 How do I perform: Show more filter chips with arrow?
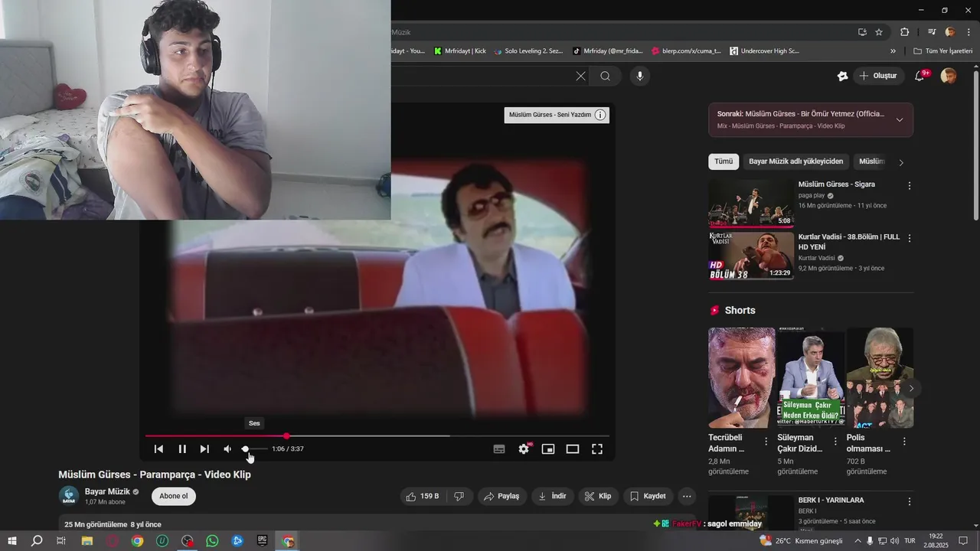tap(901, 162)
